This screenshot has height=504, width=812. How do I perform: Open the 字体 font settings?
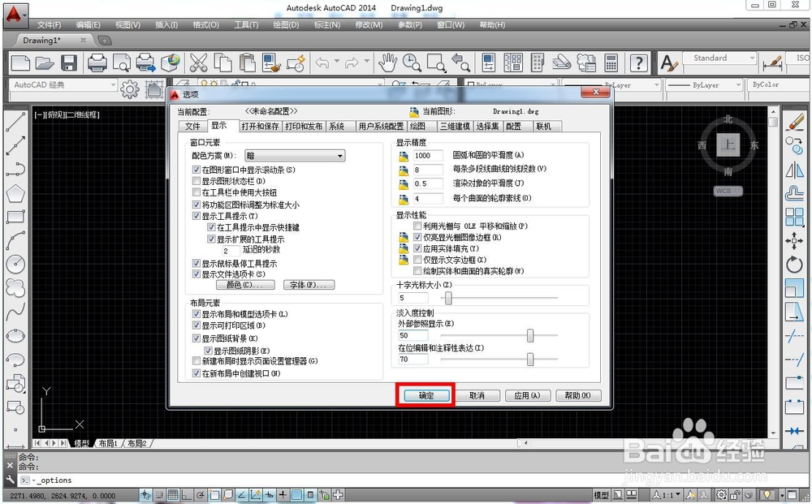[x=310, y=286]
